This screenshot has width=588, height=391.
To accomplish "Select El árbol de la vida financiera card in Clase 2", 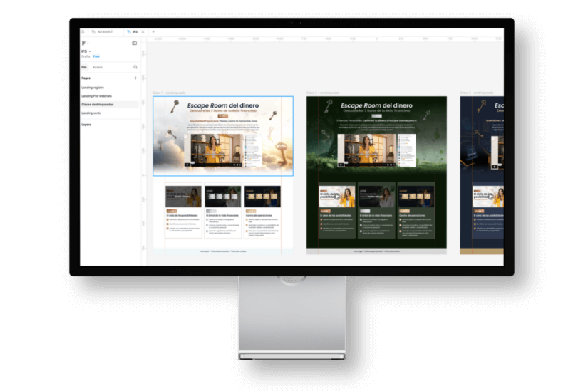I will (376, 210).
